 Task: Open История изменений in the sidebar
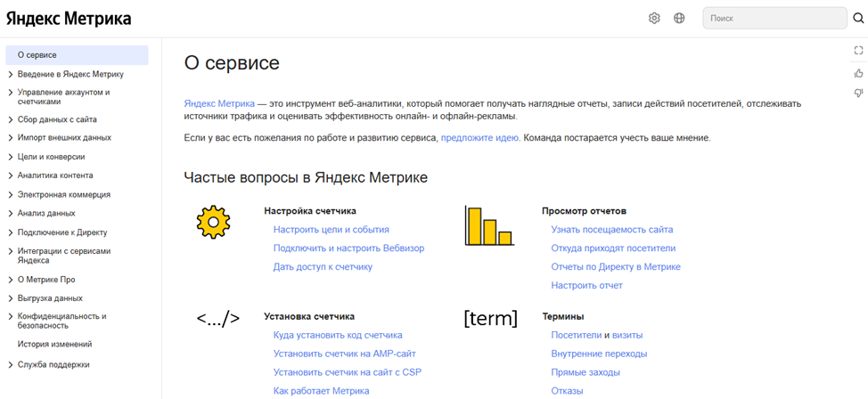point(54,344)
